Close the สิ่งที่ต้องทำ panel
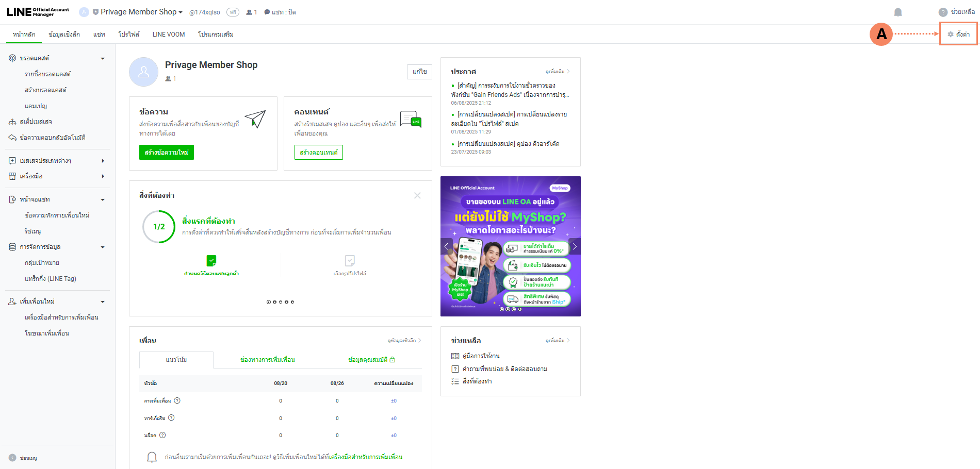Viewport: 980px width, 469px height. (417, 195)
